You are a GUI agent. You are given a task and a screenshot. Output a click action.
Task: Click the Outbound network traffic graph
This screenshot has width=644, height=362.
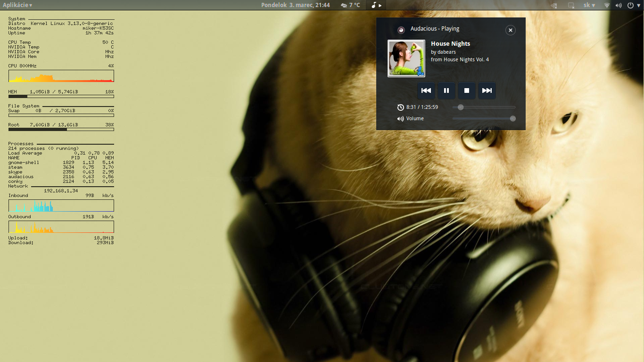[x=61, y=227]
